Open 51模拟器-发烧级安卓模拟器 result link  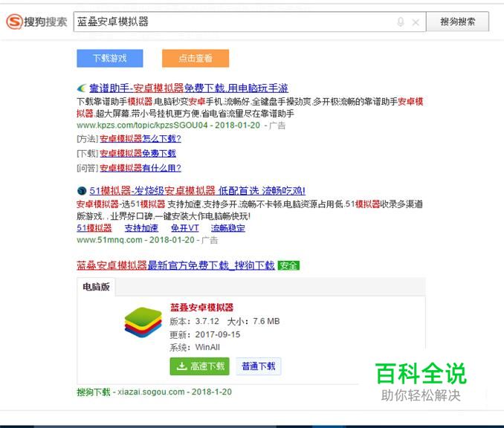click(197, 190)
